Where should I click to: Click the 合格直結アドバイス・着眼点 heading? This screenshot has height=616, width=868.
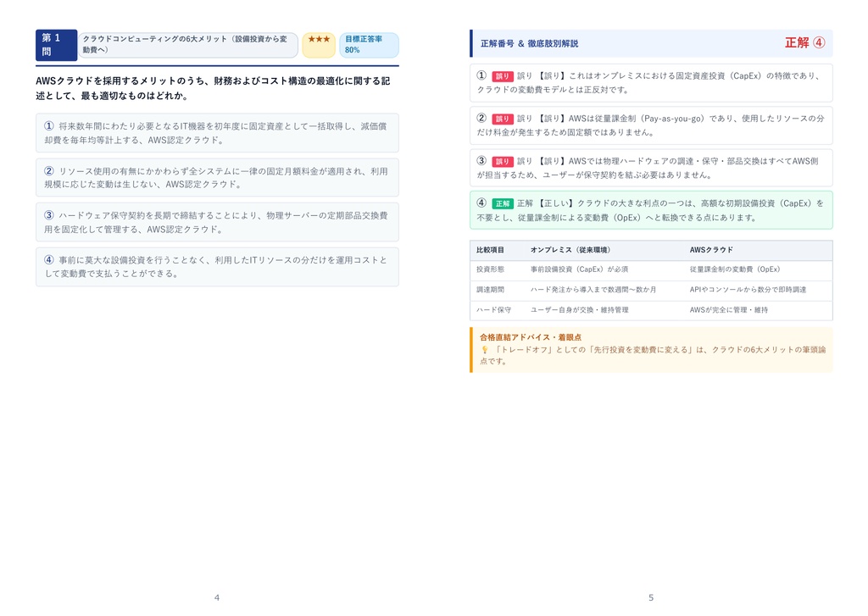pos(531,337)
